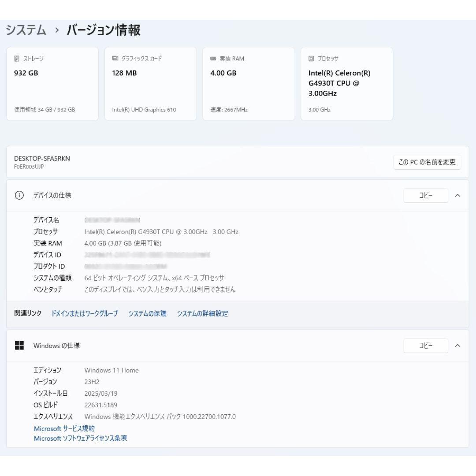Click the 932 GB storage card
Screen dimensions: 476x476
53,84
